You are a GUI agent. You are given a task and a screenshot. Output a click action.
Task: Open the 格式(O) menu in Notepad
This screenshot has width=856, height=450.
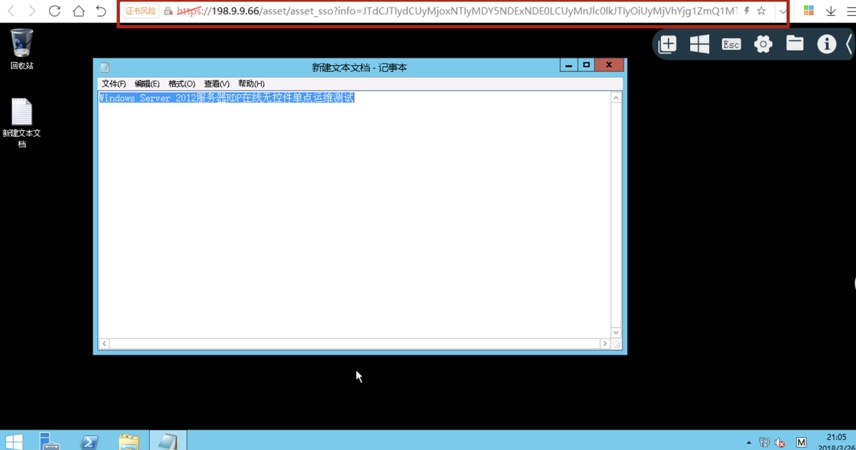(x=181, y=84)
